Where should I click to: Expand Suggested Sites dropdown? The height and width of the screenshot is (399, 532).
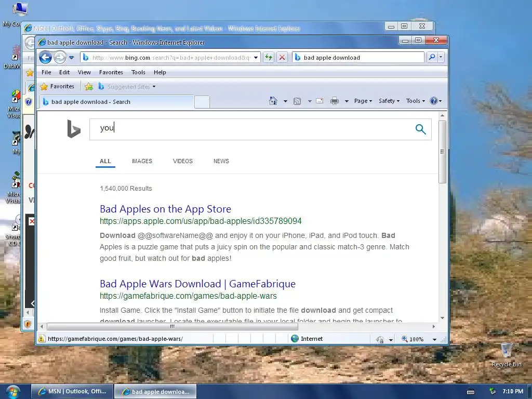tap(154, 87)
